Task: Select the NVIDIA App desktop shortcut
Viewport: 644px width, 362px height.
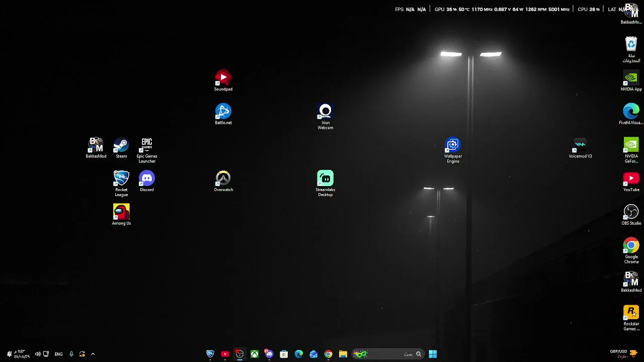Action: click(x=631, y=81)
